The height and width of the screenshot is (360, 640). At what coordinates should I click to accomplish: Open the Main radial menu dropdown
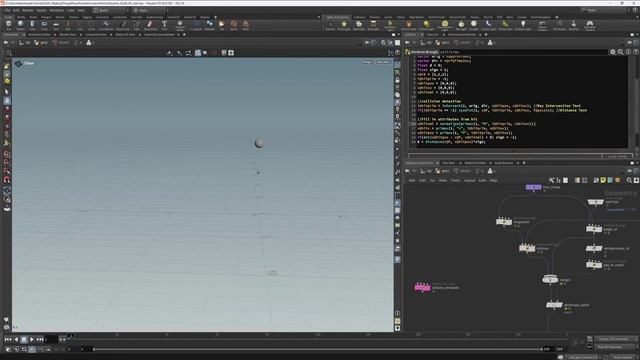click(x=150, y=10)
